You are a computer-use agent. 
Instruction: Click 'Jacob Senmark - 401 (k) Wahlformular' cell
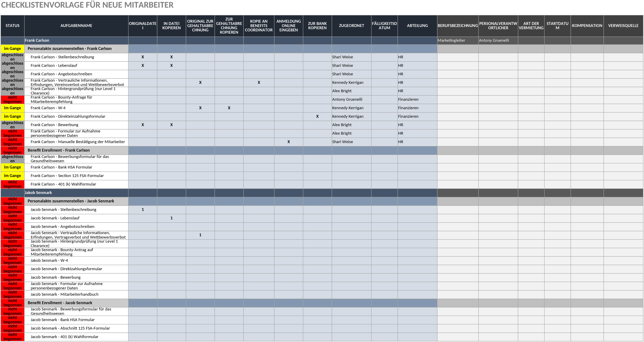coord(76,337)
